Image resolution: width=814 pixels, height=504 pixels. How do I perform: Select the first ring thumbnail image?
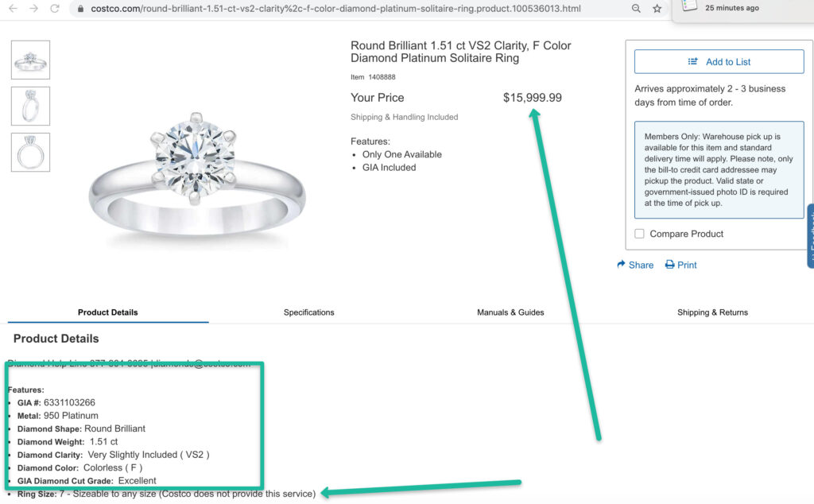(30, 60)
